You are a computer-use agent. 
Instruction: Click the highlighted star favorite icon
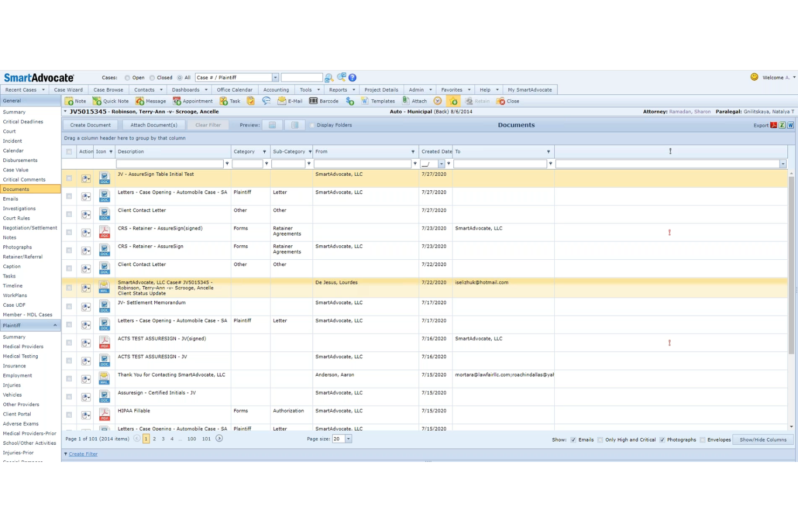pos(453,101)
